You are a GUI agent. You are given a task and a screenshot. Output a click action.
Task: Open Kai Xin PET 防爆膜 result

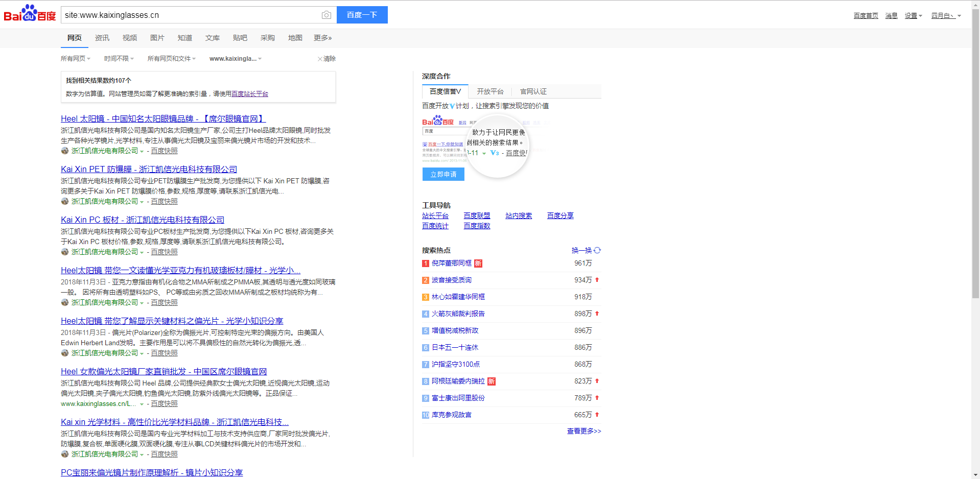tap(149, 169)
